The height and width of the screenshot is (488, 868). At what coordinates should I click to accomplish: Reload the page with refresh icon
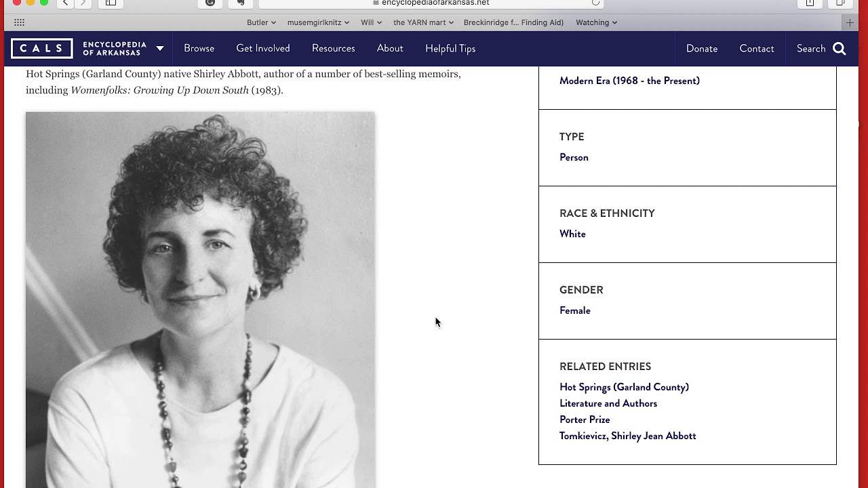tap(595, 3)
